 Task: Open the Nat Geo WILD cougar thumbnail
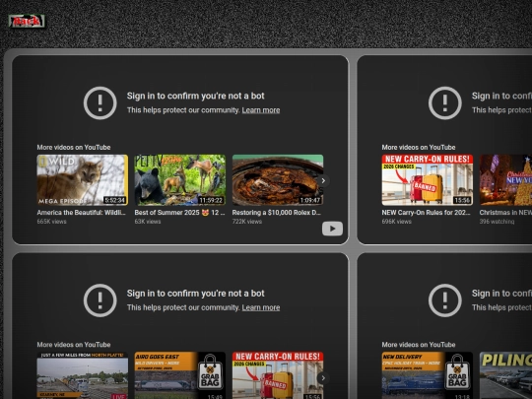pyautogui.click(x=83, y=180)
